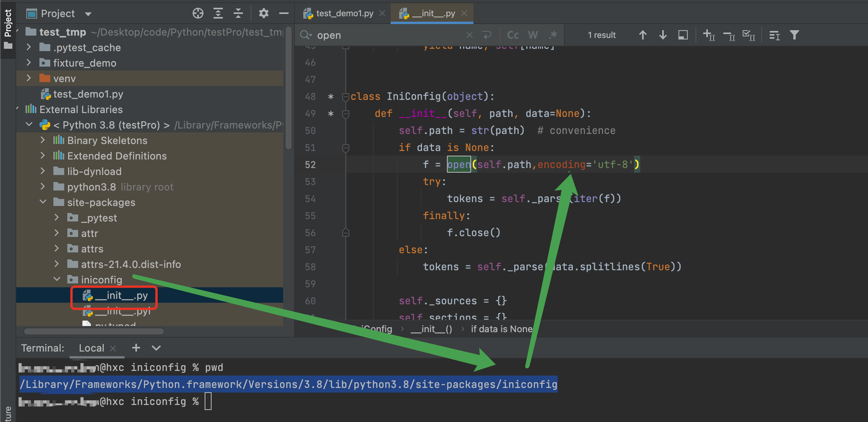Screen dimensions: 868x422
Task: Expand the attr folder
Action: [x=56, y=233]
